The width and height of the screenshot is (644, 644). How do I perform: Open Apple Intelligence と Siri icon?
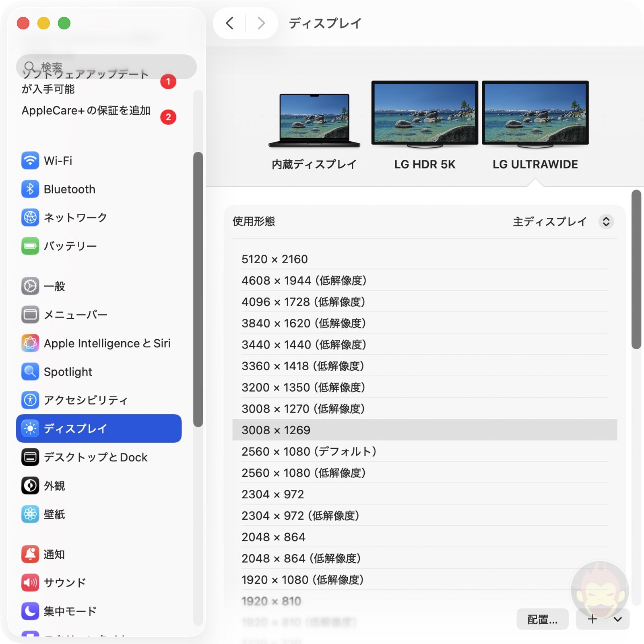pos(30,343)
